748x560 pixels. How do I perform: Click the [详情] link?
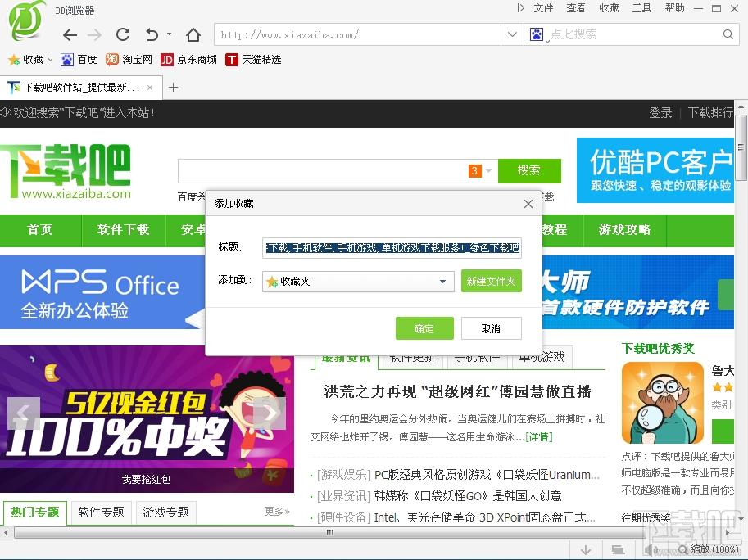[x=539, y=437]
